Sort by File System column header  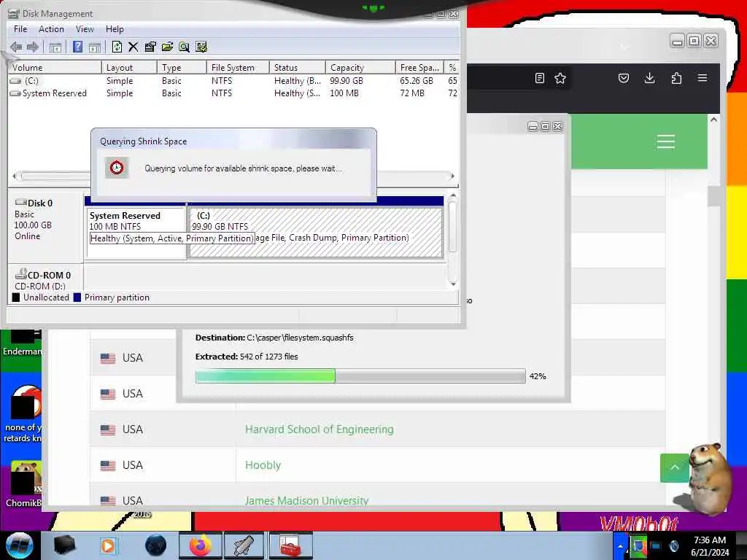point(238,68)
